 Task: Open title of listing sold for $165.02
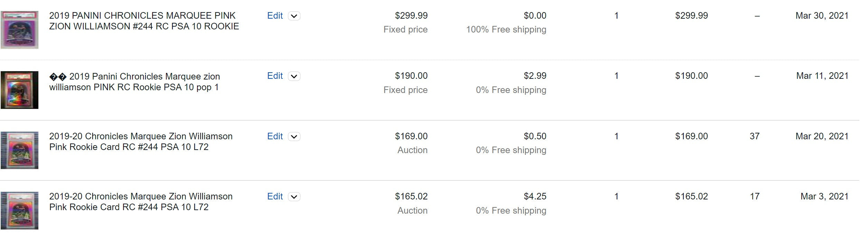141,202
